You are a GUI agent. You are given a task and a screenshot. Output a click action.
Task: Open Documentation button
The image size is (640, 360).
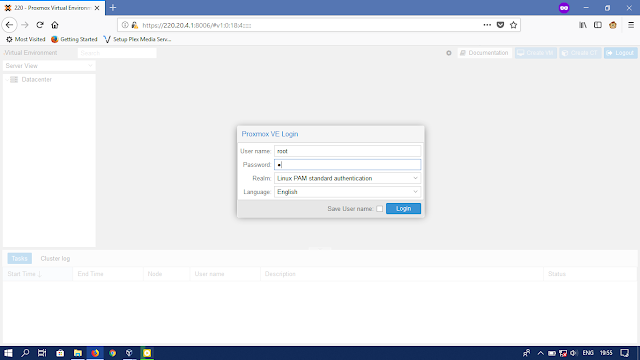(x=484, y=53)
